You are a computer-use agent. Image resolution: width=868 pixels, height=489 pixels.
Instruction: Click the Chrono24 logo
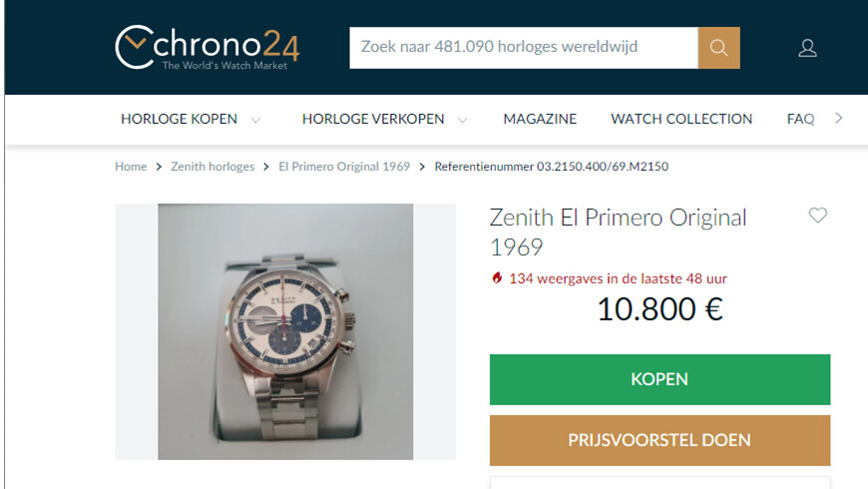[208, 48]
